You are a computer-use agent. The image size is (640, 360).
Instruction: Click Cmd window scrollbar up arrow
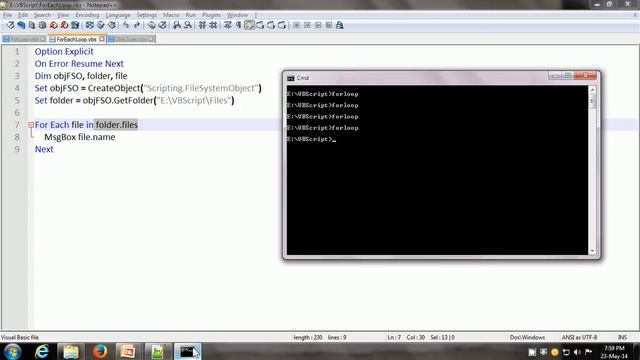pos(592,89)
